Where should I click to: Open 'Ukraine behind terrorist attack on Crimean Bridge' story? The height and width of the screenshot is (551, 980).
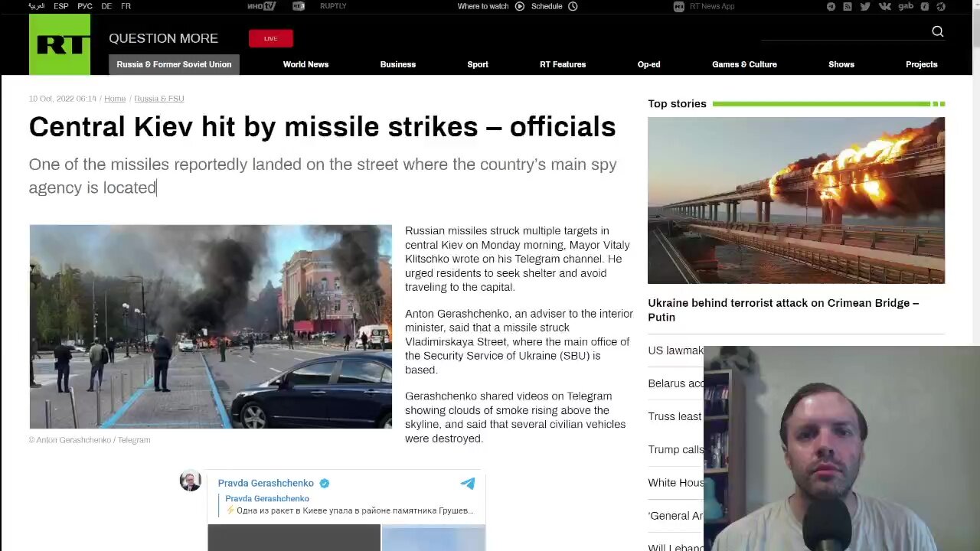[783, 310]
